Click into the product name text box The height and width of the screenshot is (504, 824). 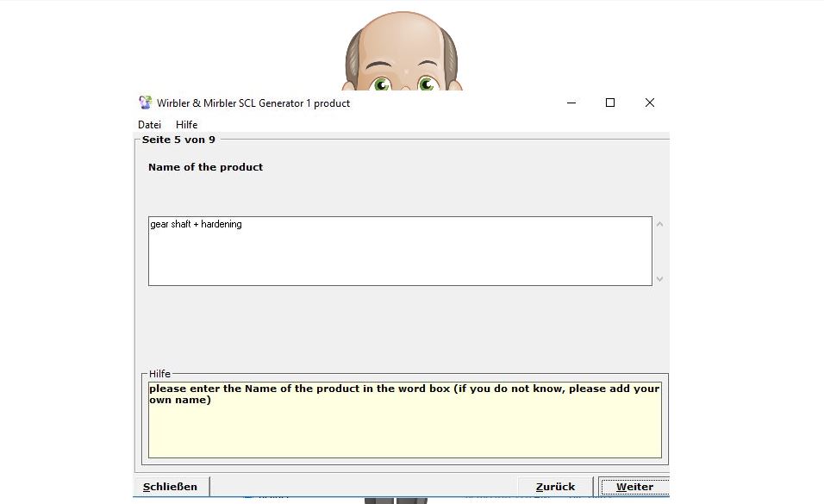400,258
